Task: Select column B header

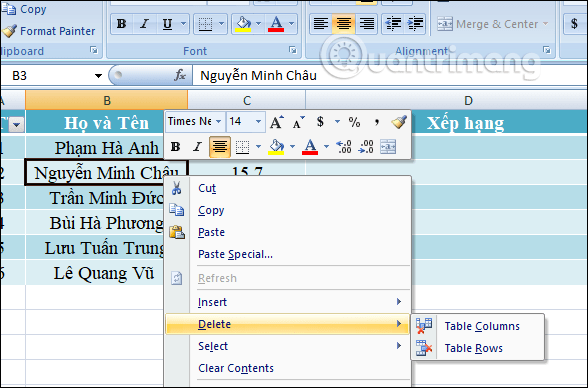Action: pyautogui.click(x=106, y=100)
